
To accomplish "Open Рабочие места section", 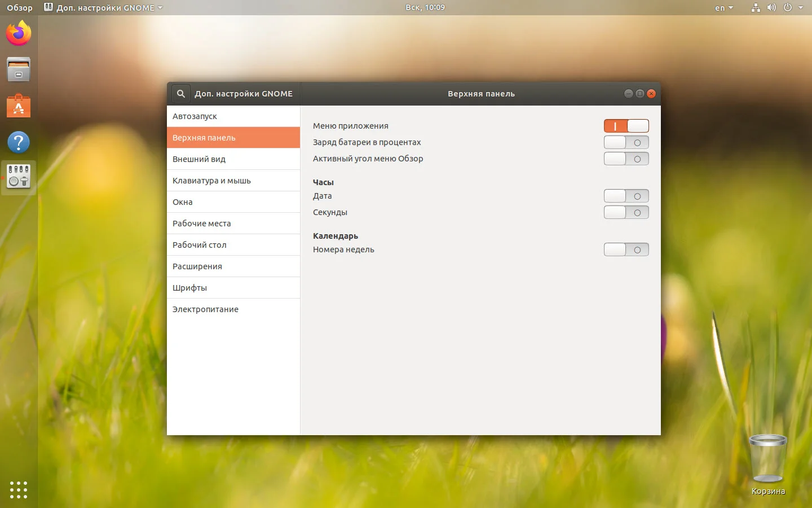I will pyautogui.click(x=233, y=224).
